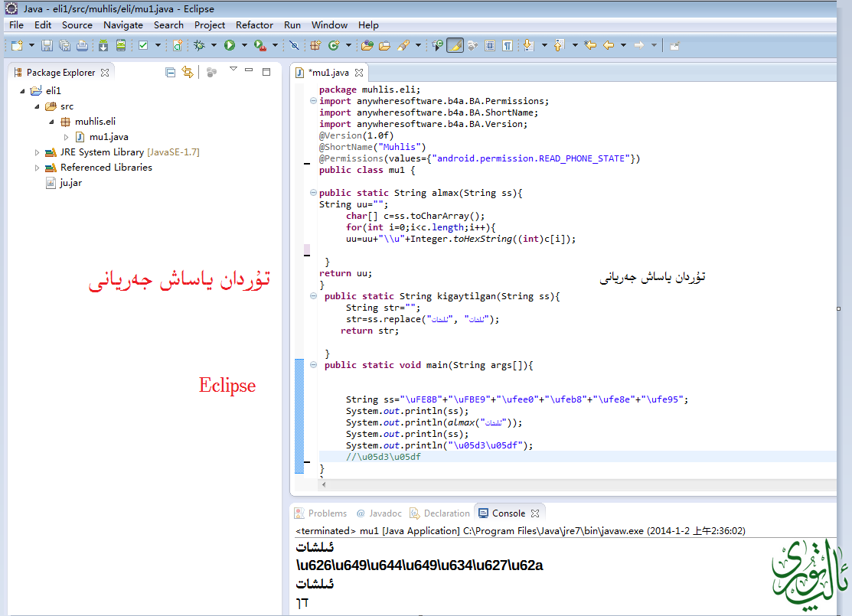This screenshot has height=616, width=852.
Task: Click the Print icon
Action: (82, 46)
